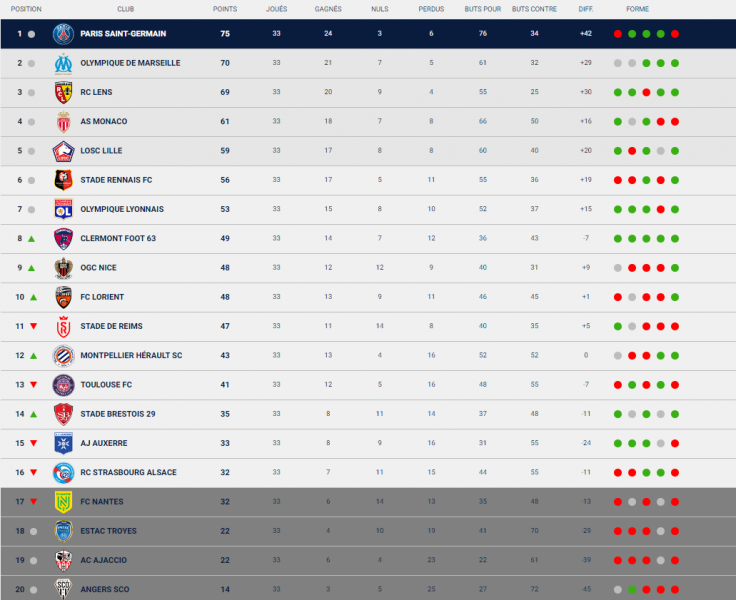This screenshot has height=600, width=736.
Task: Click the LOSC Lille crest icon
Action: click(64, 151)
